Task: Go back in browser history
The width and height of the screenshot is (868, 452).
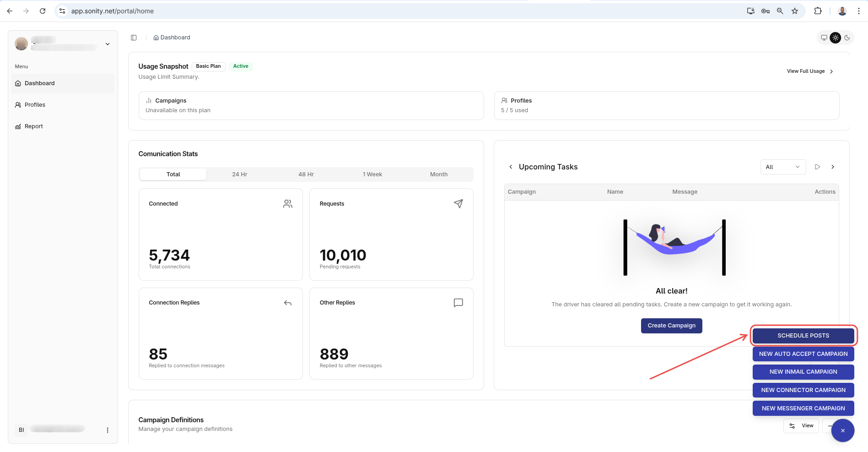Action: [x=10, y=11]
